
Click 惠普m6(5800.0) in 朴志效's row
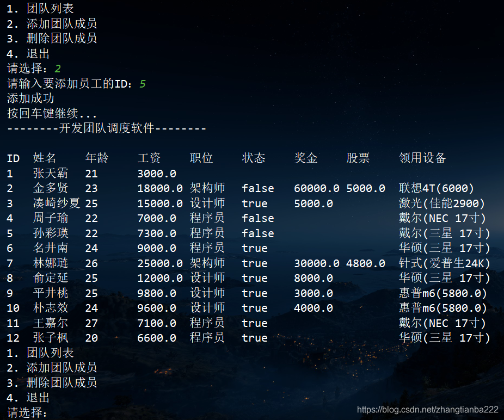point(443,308)
